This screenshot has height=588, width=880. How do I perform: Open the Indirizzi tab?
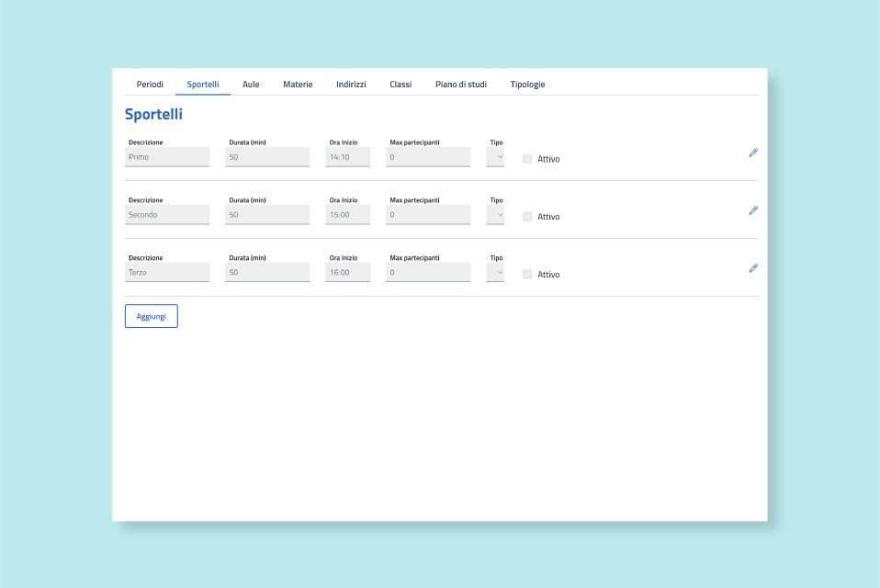(x=351, y=85)
